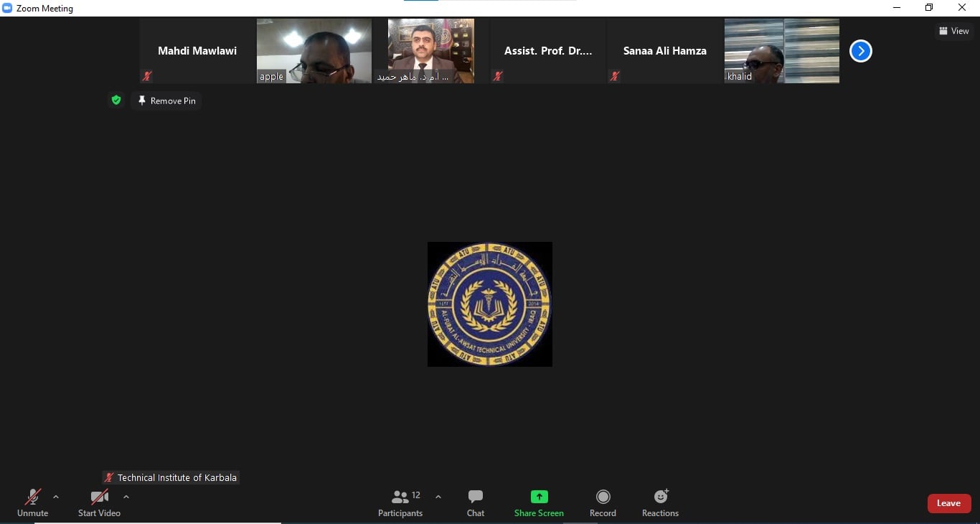980x524 pixels.
Task: Click the green Share Screen icon
Action: (539, 497)
